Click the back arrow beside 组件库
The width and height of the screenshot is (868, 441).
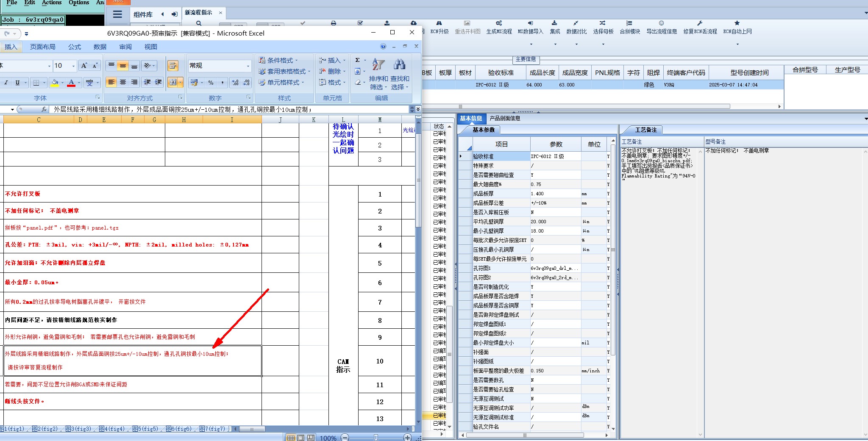[162, 14]
